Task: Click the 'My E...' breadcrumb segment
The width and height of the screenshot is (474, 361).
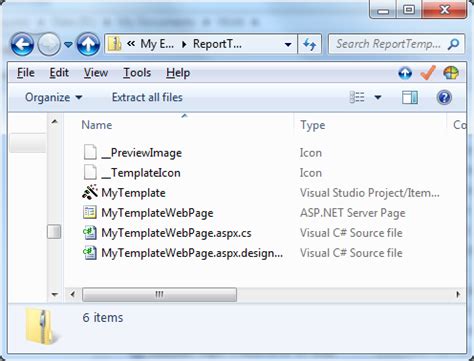Action: [157, 44]
